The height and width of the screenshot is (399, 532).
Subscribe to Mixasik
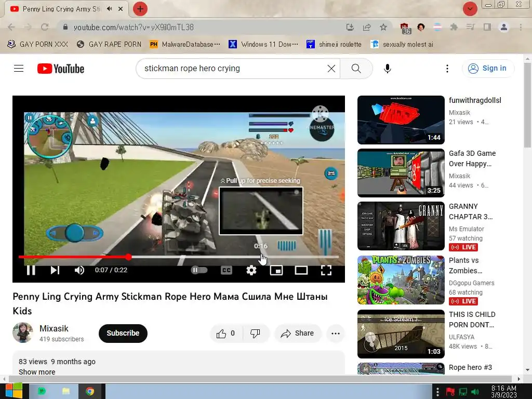[123, 334]
